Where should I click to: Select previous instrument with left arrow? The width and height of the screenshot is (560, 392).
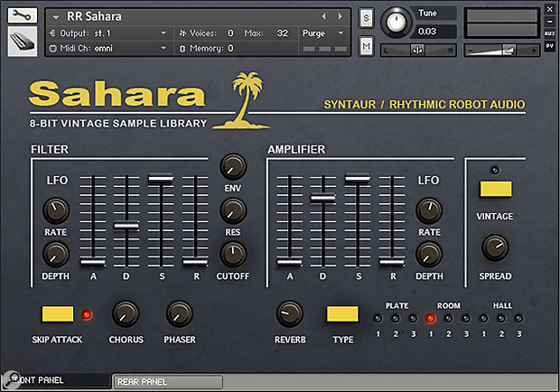(x=324, y=16)
